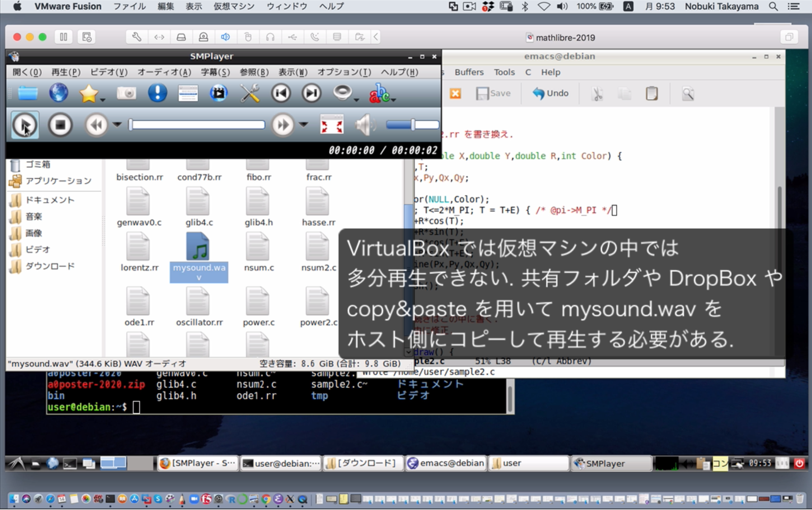The image size is (812, 510).
Task: Open forward options dropdown arrow
Action: coord(304,124)
